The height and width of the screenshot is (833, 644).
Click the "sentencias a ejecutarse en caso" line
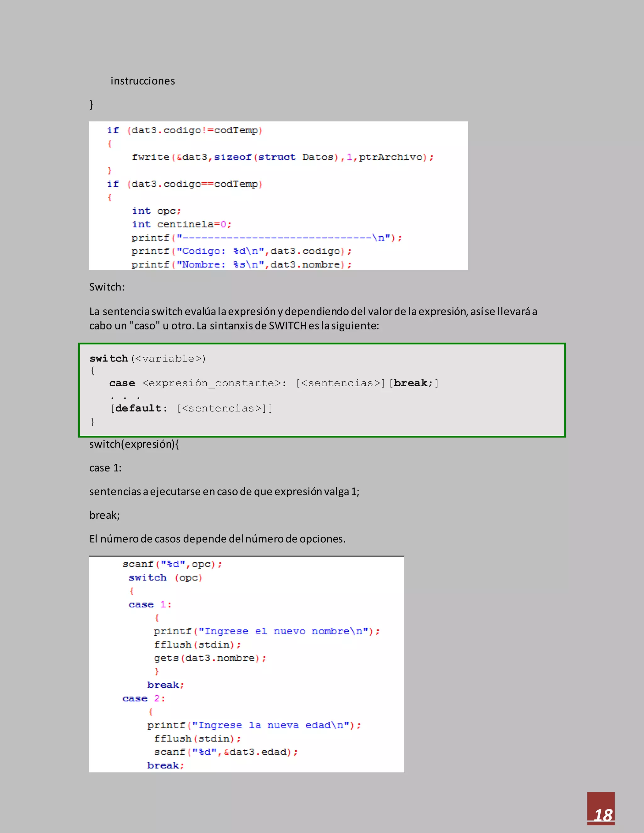point(224,492)
